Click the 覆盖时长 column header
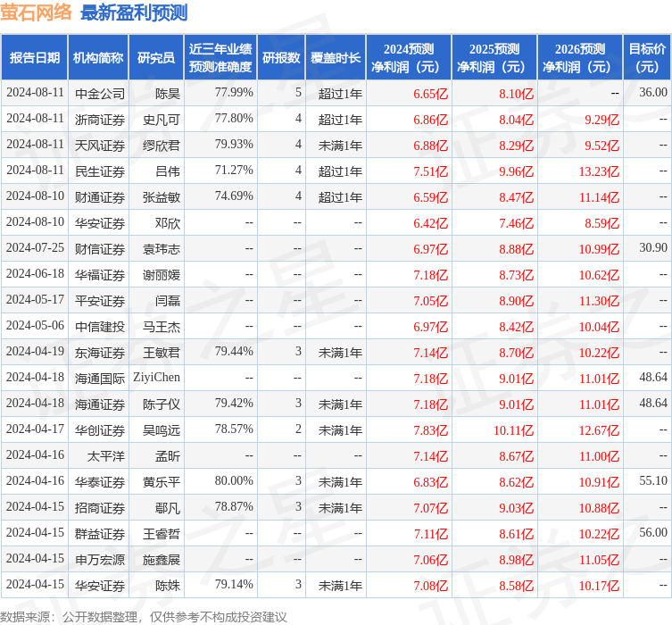 point(336,57)
